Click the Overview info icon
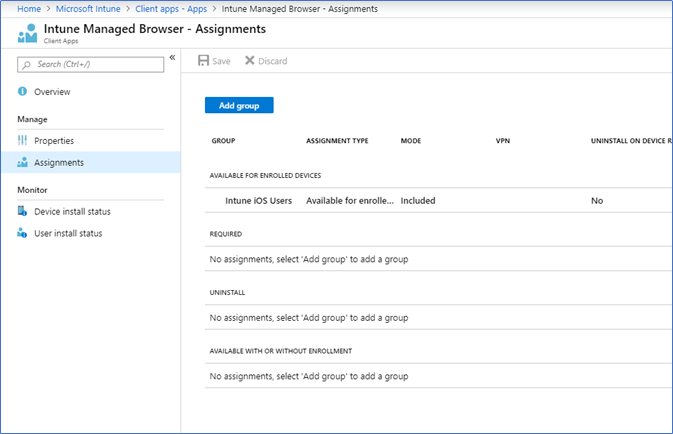The width and height of the screenshot is (673, 434). (22, 91)
